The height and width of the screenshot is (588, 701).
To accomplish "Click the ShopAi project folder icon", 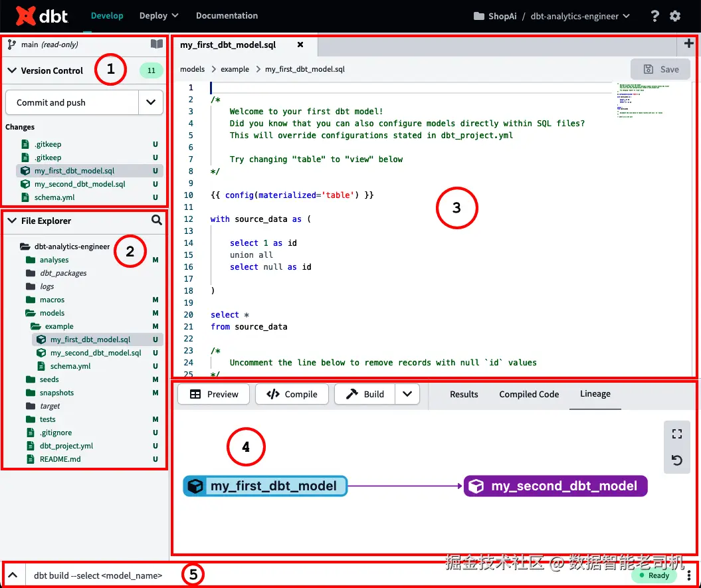I will pos(479,16).
